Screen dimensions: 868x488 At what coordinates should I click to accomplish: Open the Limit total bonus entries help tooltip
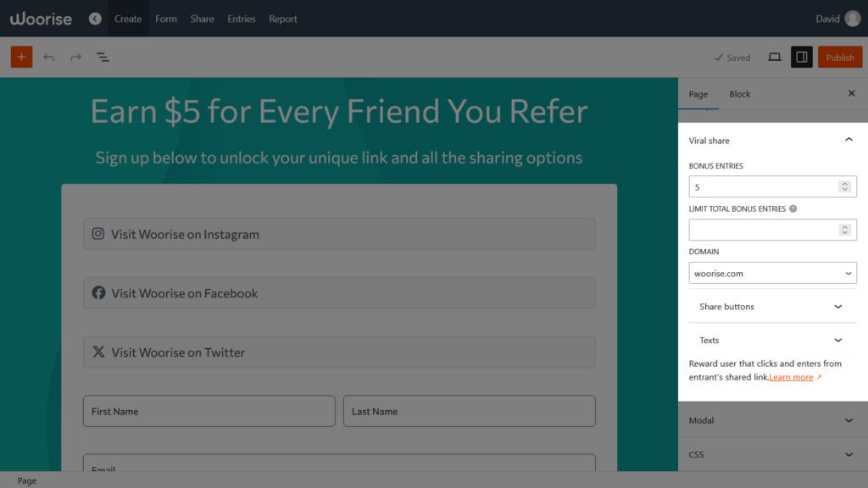tap(793, 208)
